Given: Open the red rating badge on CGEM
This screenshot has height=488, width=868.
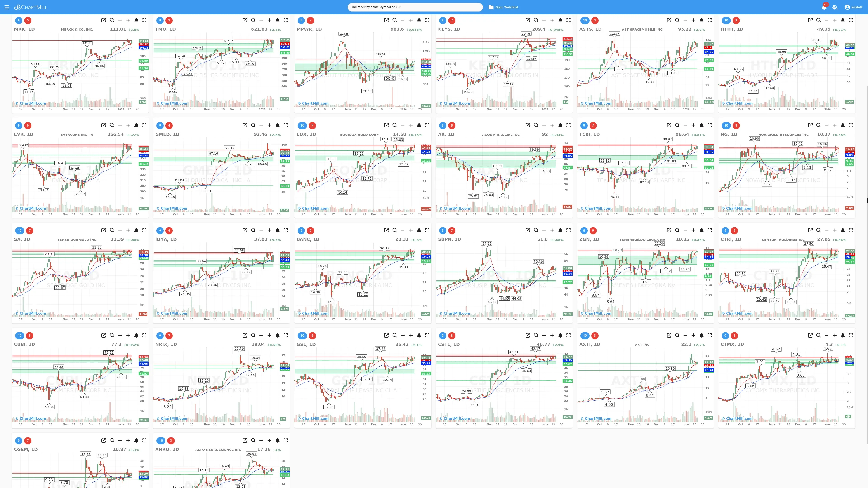Looking at the screenshot, I should point(28,440).
